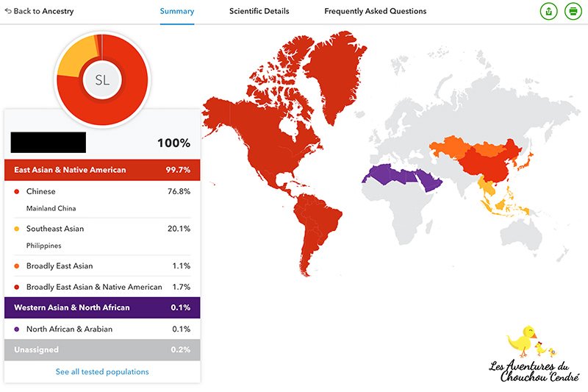Viewport: 588px width, 392px height.
Task: Expand the Unassigned gray header row
Action: [102, 349]
